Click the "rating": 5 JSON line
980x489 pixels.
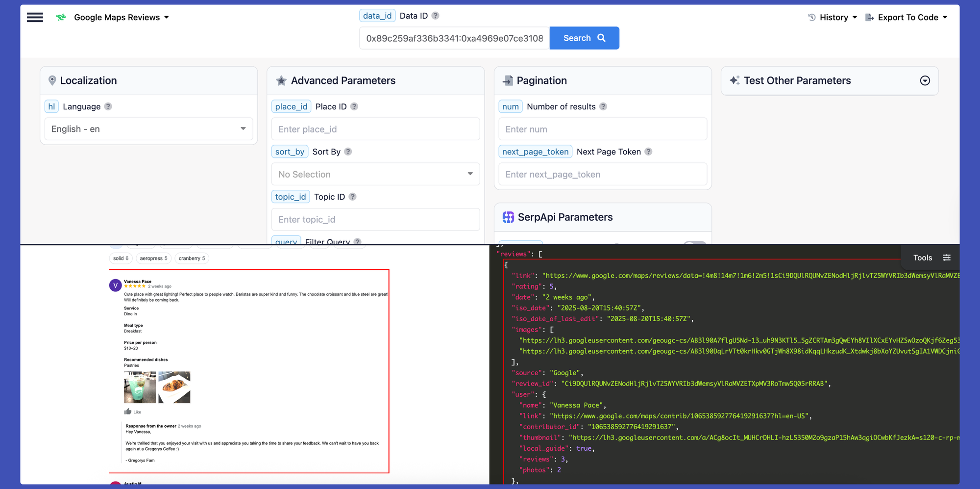point(534,286)
